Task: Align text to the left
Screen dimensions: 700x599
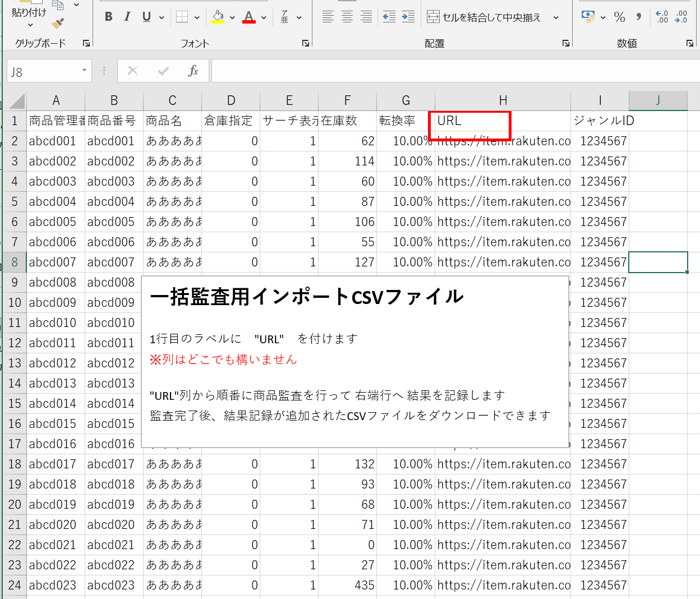Action: 328,17
